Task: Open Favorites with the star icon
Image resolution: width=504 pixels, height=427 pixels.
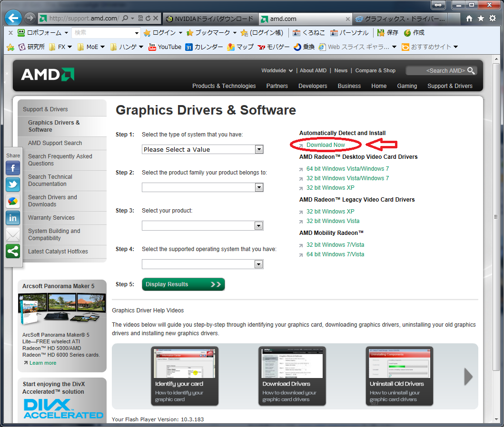Action: click(481, 18)
